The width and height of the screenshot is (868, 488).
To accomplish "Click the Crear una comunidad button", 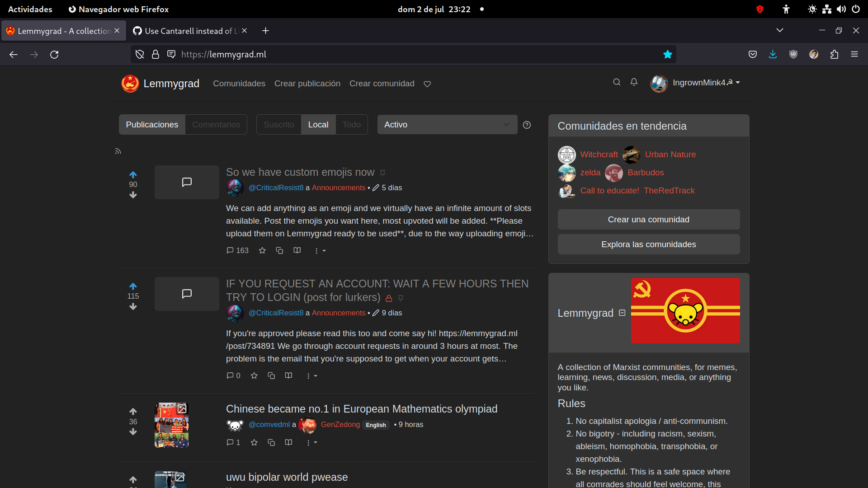I will (648, 219).
